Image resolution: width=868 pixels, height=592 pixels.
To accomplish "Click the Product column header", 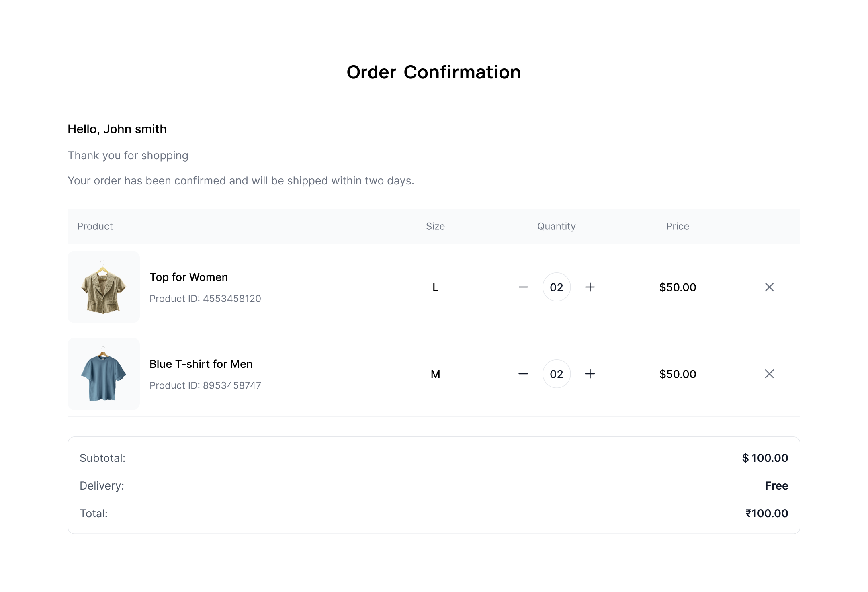I will point(95,226).
